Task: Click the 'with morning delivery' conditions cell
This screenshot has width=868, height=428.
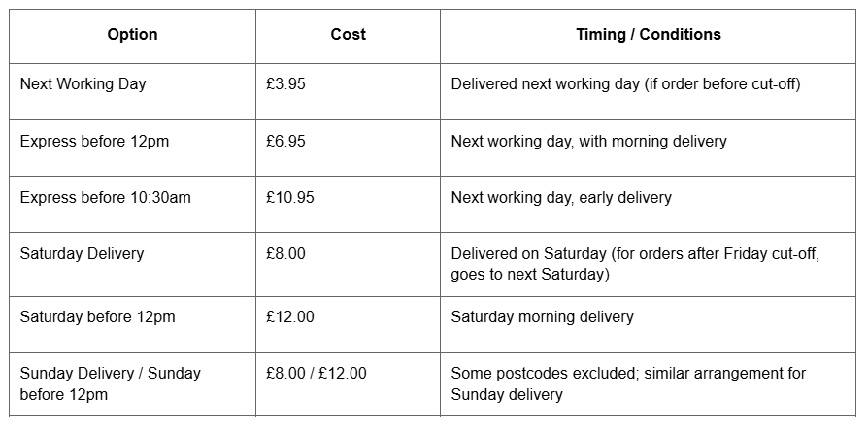Action: coord(588,142)
